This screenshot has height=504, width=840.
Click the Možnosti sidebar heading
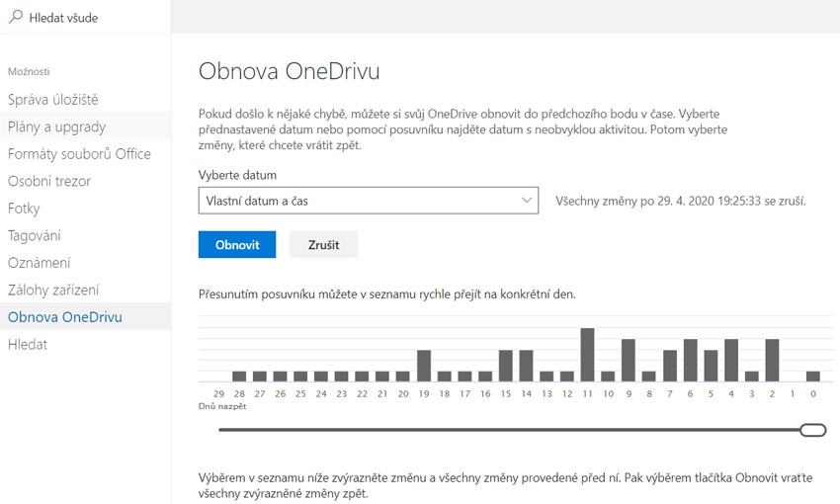click(x=29, y=72)
